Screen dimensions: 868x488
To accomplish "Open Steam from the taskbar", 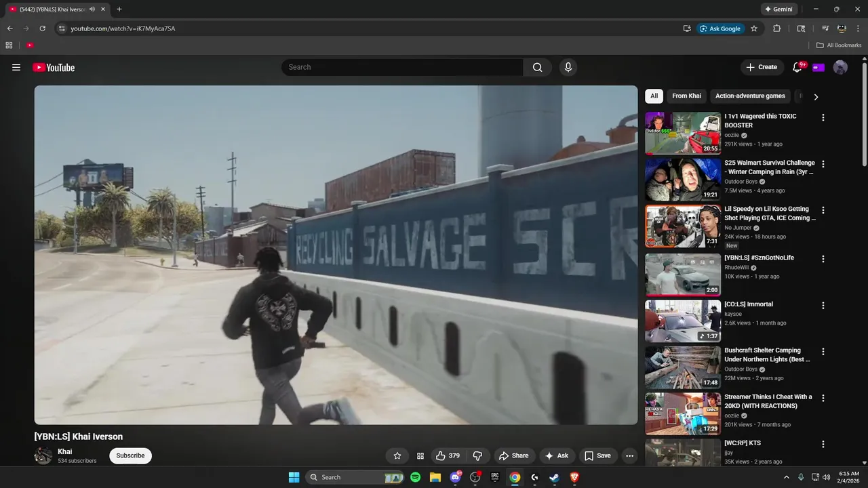I will click(x=554, y=477).
